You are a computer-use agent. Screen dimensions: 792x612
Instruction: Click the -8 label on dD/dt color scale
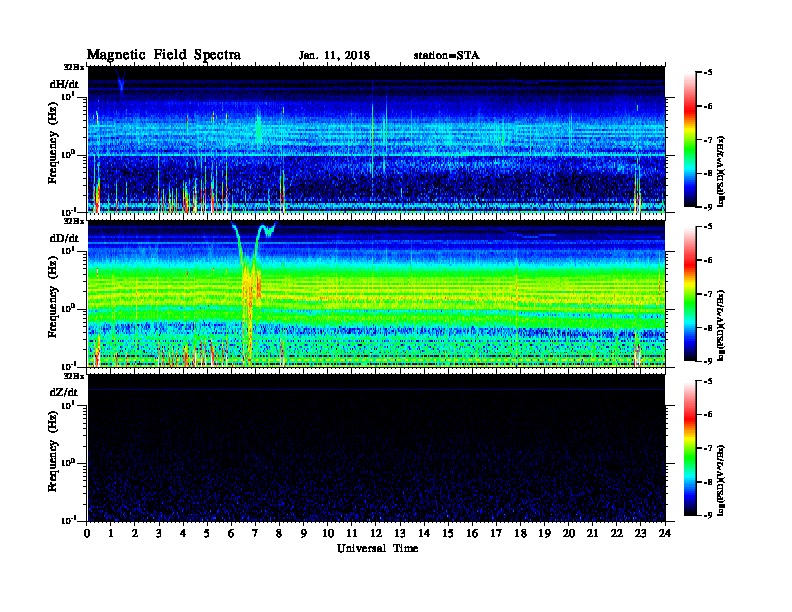click(x=708, y=328)
